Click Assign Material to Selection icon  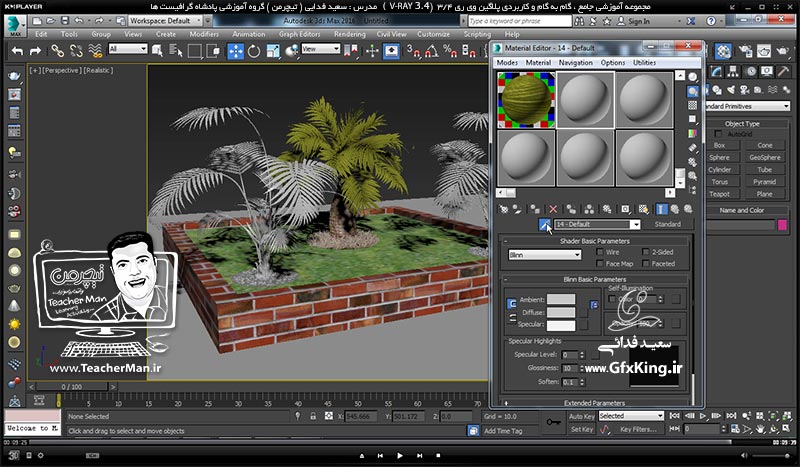tap(535, 209)
